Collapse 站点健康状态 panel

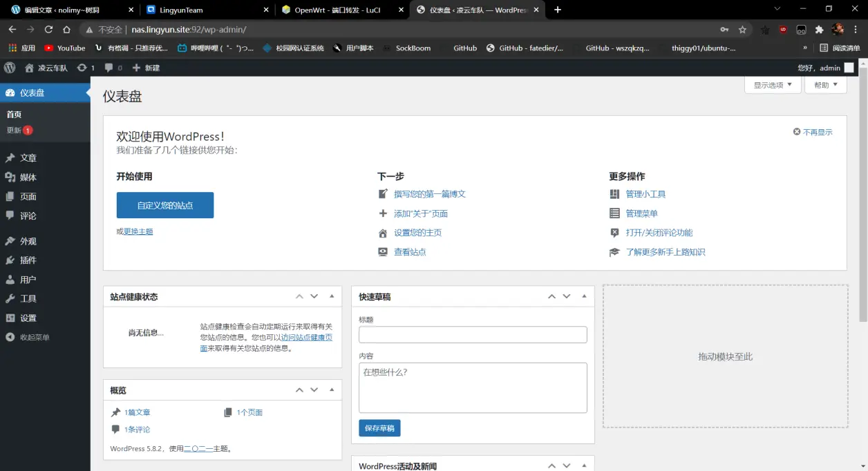[x=332, y=296]
